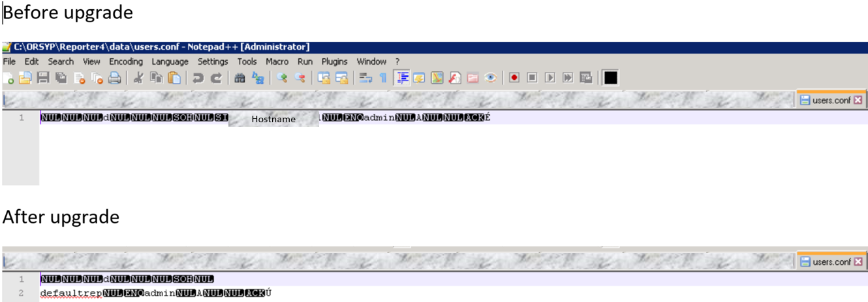The width and height of the screenshot is (868, 302).
Task: Click 'defaultrep' text in After upgrade editor
Action: [x=71, y=293]
